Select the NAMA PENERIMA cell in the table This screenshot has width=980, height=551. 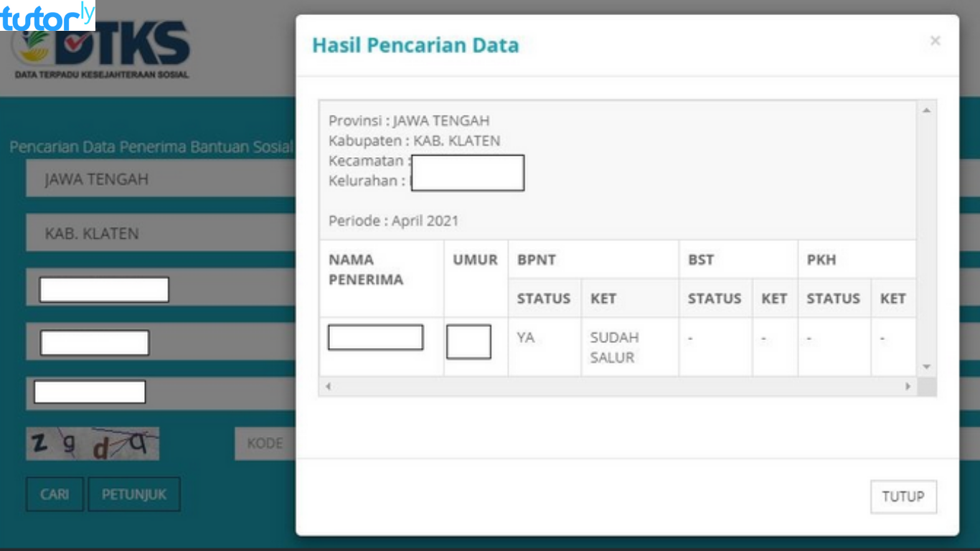[374, 337]
